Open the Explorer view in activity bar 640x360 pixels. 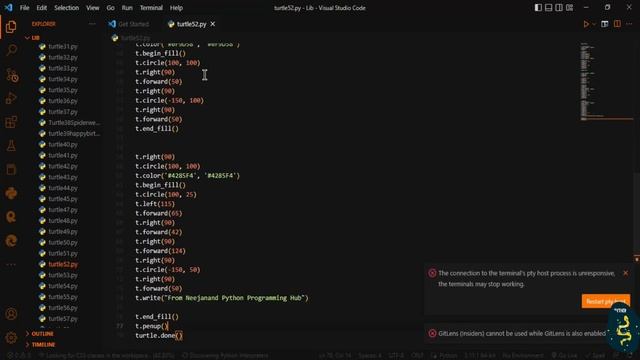click(x=11, y=27)
